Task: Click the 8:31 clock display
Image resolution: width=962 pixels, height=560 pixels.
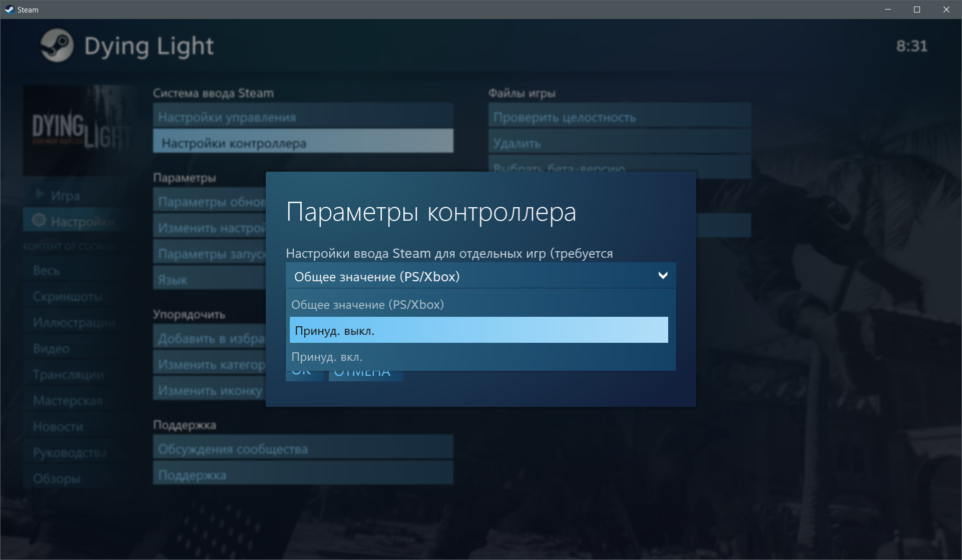Action: point(911,46)
